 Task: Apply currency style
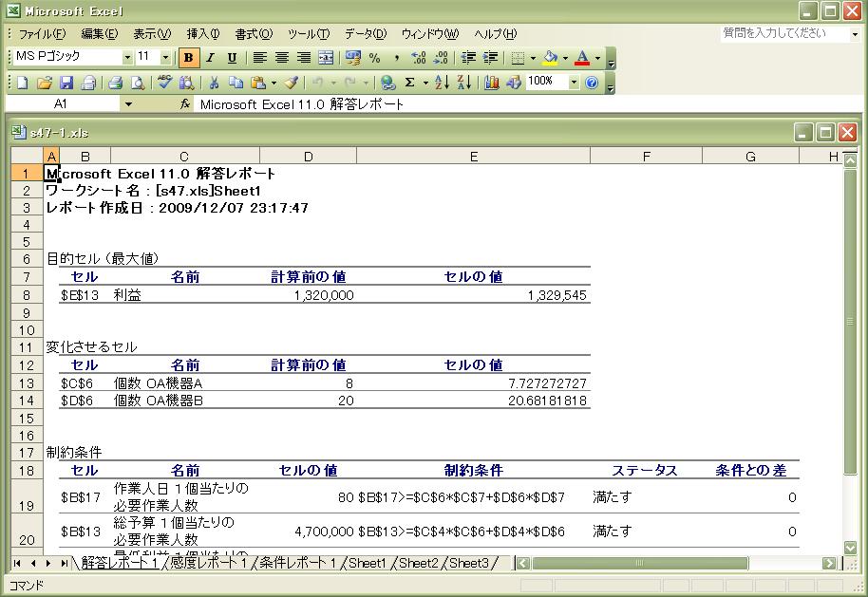click(x=352, y=58)
